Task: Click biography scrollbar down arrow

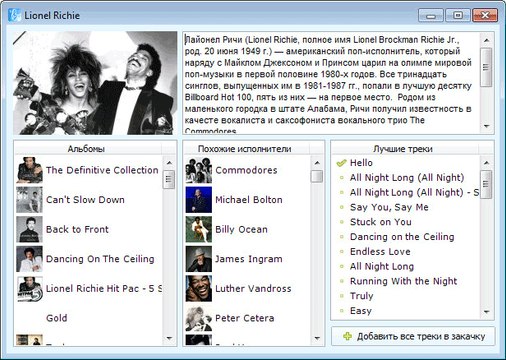Action: pos(486,126)
